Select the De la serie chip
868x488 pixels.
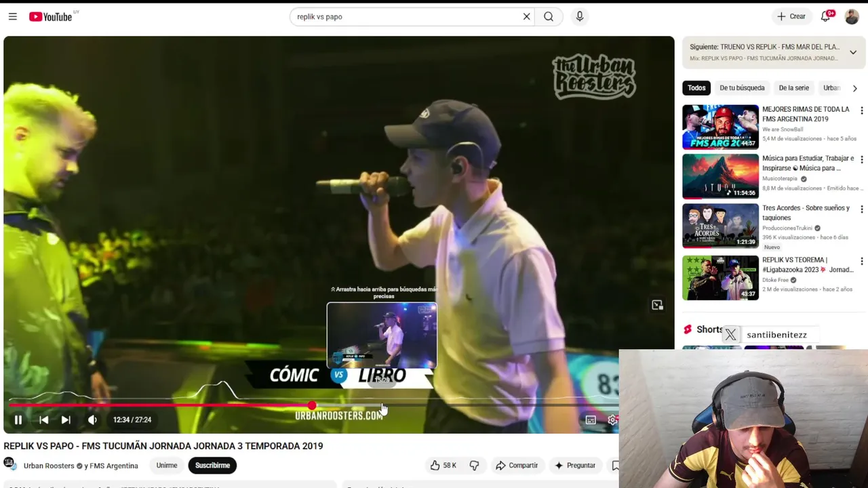793,88
